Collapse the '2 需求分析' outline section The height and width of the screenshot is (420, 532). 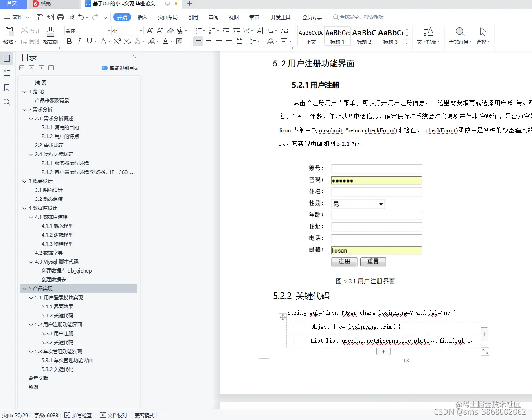tap(24, 109)
